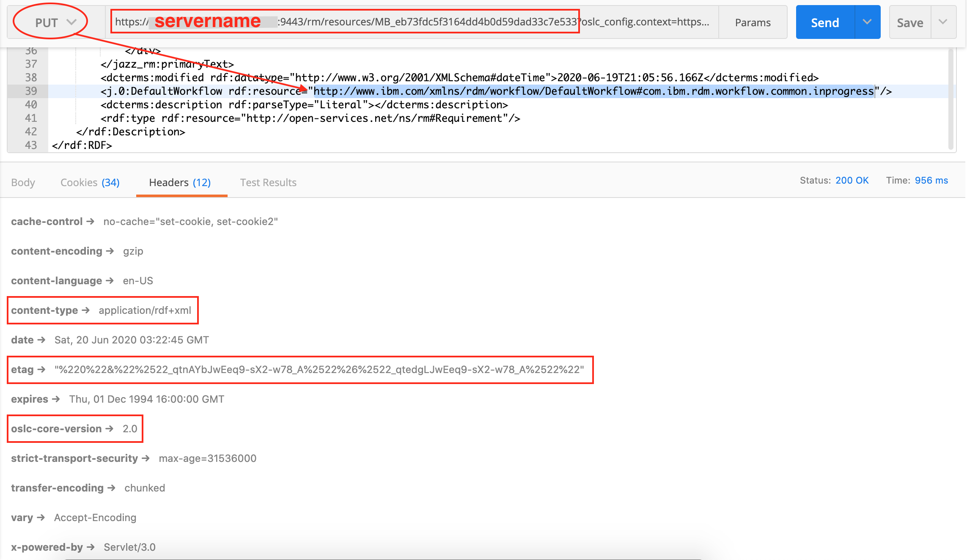967x560 pixels.
Task: Click the 200 OK status value
Action: point(852,181)
